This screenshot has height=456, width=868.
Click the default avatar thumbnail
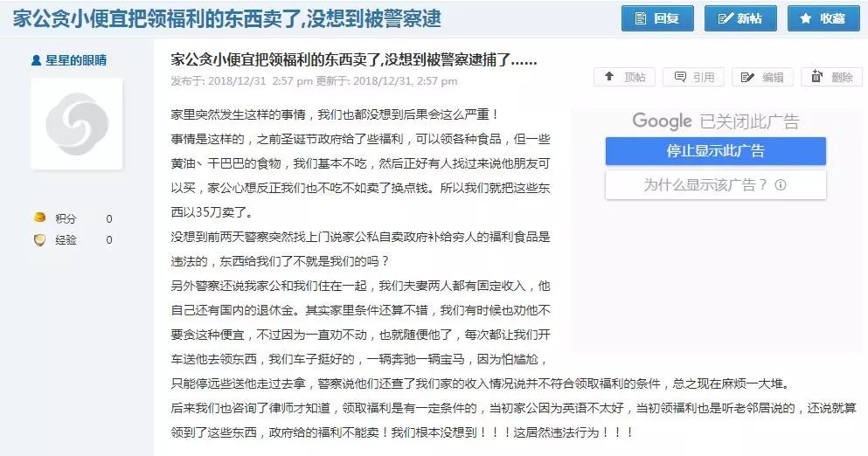click(76, 123)
